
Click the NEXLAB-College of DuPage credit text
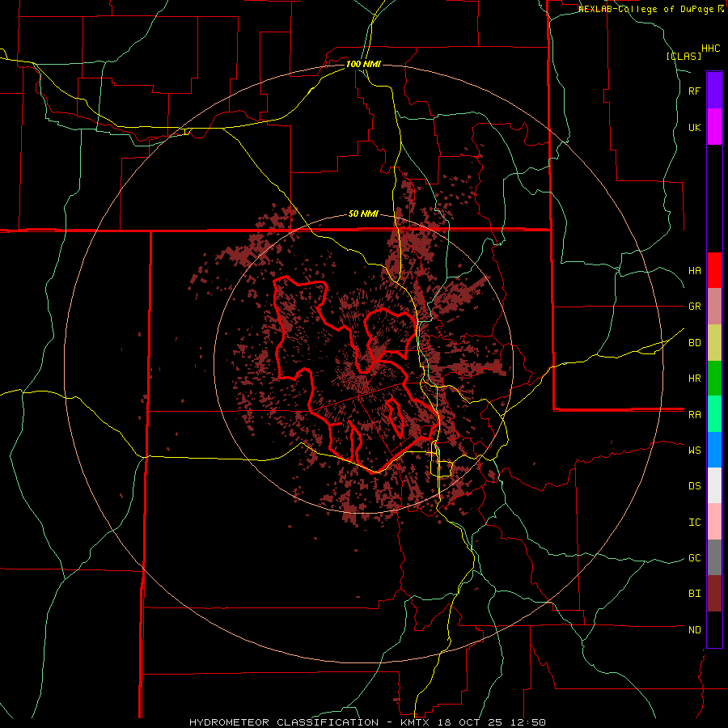645,9
